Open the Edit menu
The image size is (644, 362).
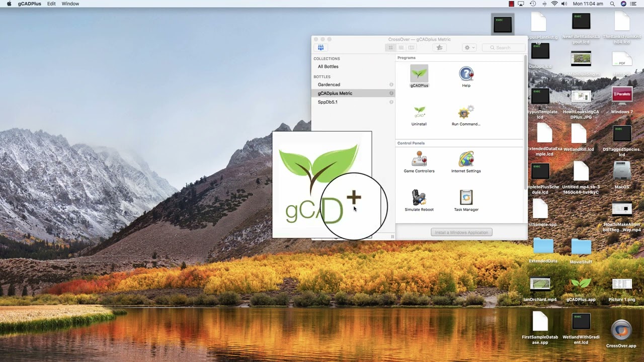pos(51,4)
